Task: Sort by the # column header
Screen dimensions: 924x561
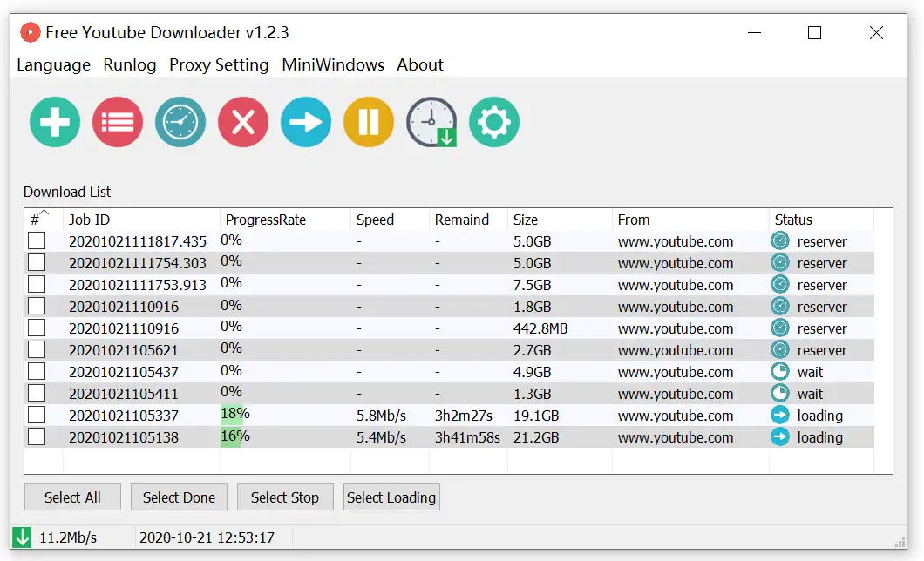Action: tap(40, 220)
